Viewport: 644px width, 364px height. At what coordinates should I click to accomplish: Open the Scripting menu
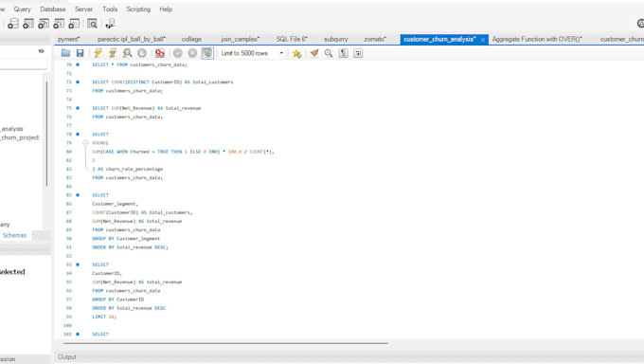[138, 9]
